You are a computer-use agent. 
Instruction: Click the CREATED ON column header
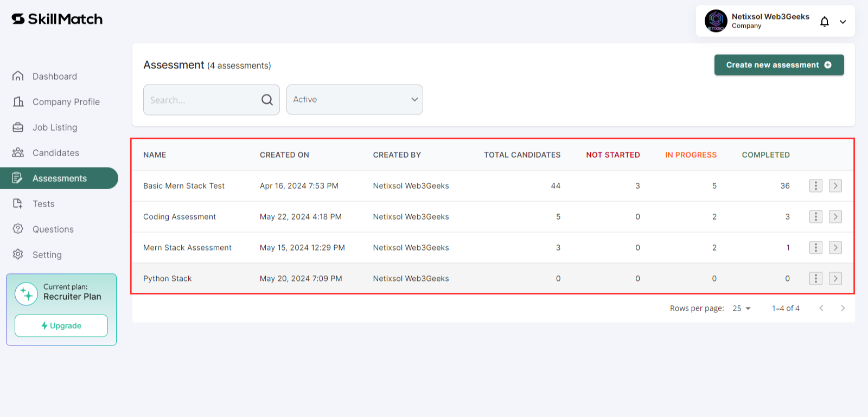pyautogui.click(x=284, y=155)
